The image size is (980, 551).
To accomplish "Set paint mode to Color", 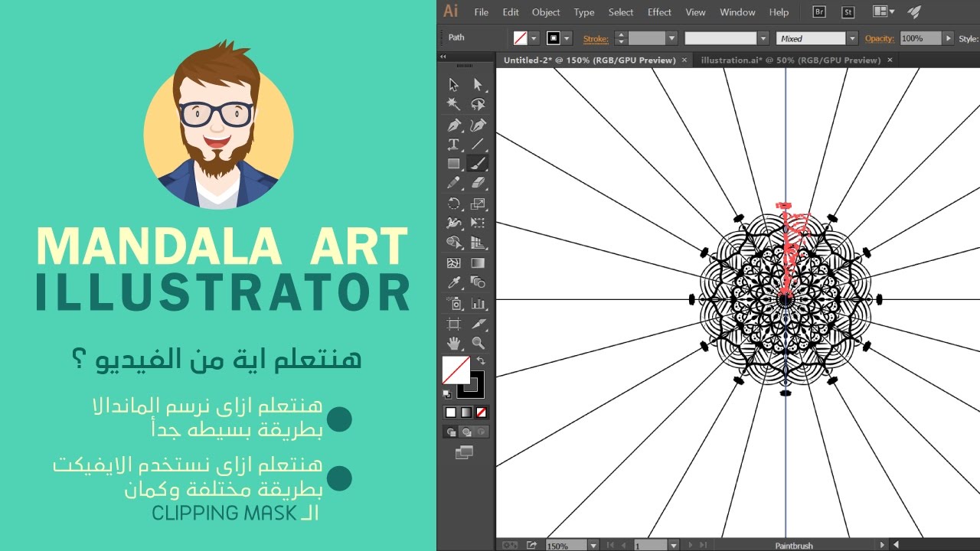I will 451,412.
